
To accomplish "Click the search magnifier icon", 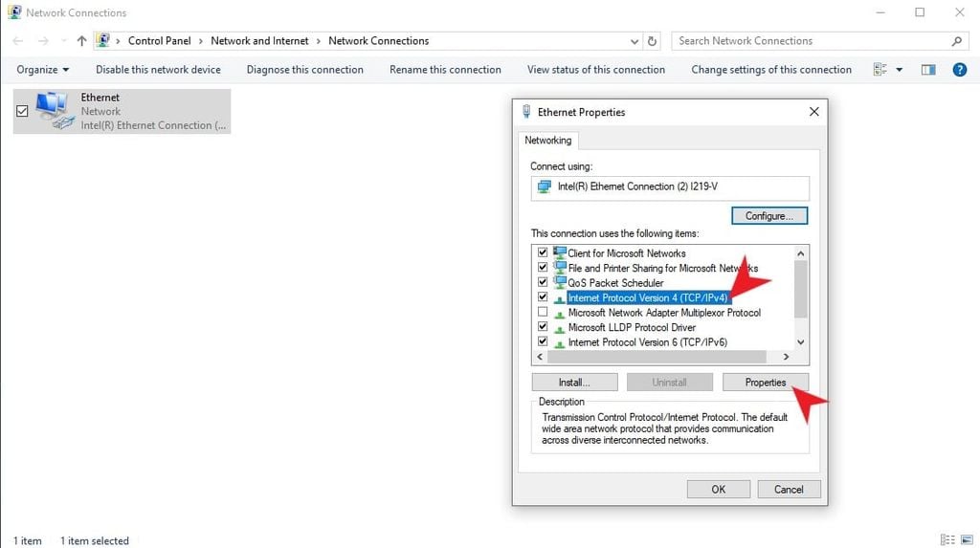I will [x=956, y=41].
